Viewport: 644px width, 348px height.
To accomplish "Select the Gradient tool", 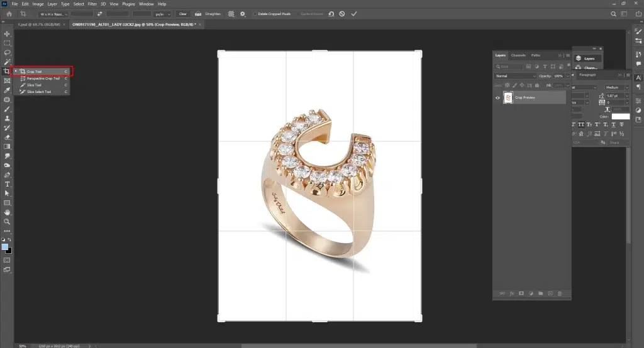I will click(7, 146).
